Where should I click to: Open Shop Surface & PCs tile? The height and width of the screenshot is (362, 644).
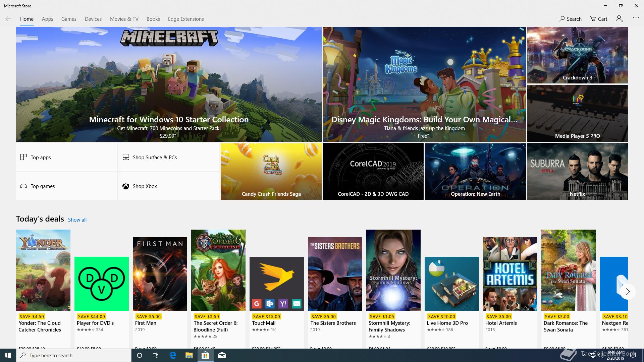(168, 157)
